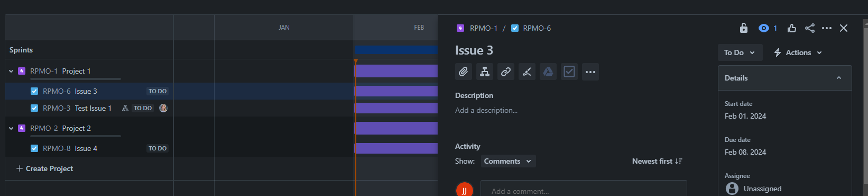Viewport: 868px width, 196px height.
Task: Click the Sprints row label
Action: tap(21, 50)
